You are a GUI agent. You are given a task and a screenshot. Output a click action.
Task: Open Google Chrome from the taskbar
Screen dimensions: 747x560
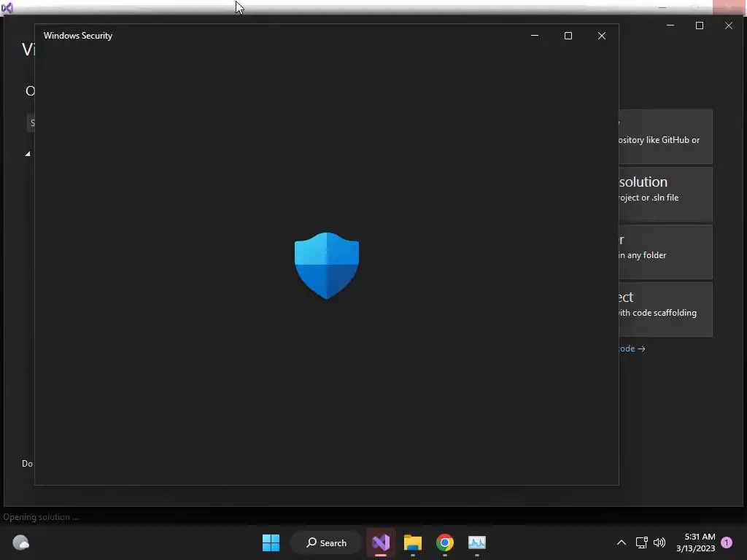click(x=444, y=542)
